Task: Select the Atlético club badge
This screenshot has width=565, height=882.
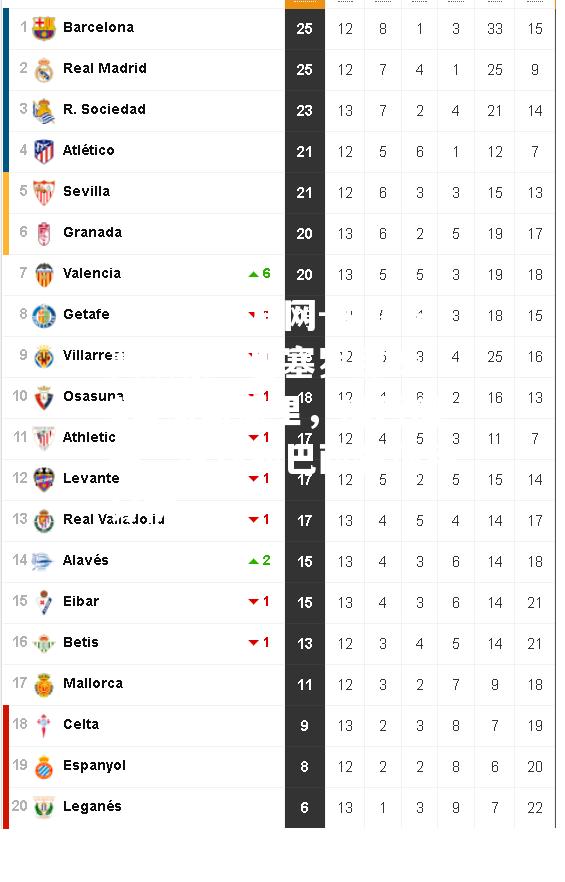Action: click(44, 151)
